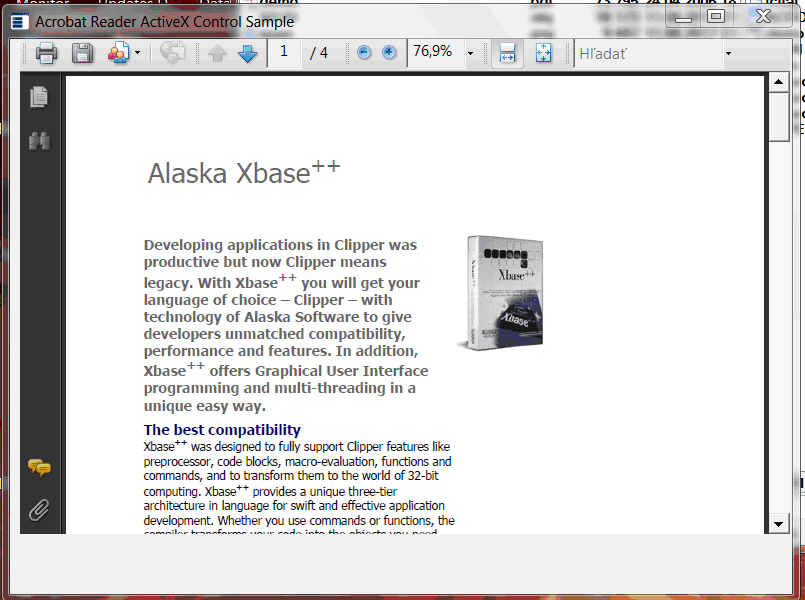
Task: Maximize the Acrobat Reader sample window
Action: pyautogui.click(x=716, y=17)
